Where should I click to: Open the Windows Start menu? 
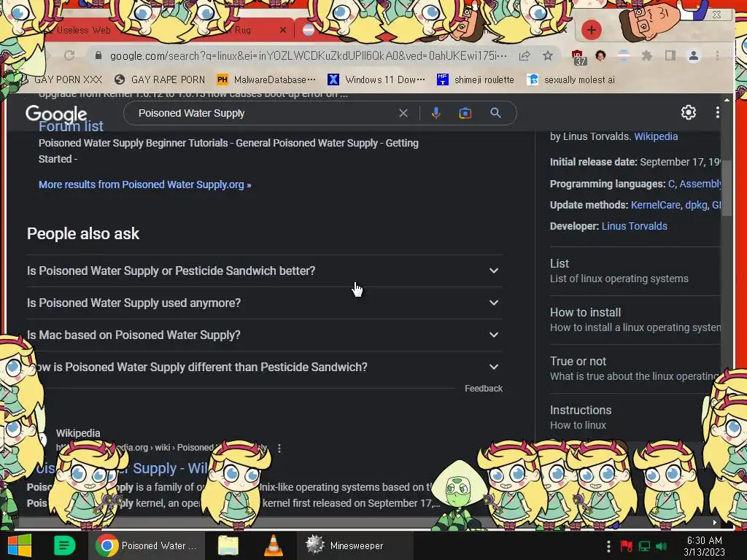tap(20, 545)
